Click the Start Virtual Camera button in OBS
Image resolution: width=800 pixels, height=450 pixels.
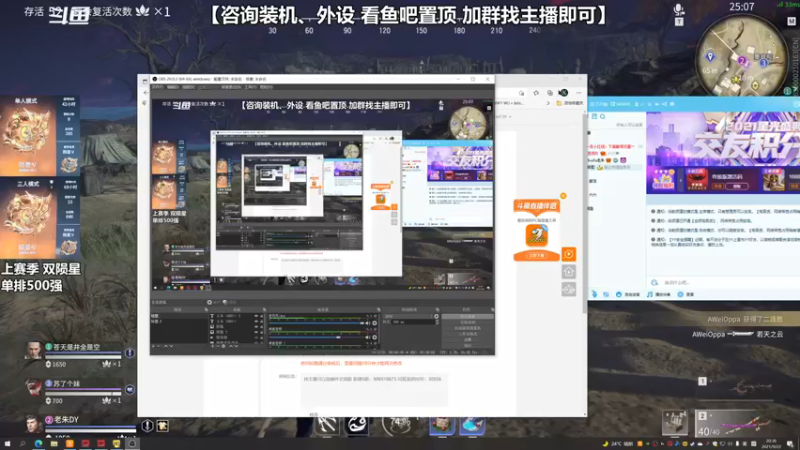pos(468,328)
